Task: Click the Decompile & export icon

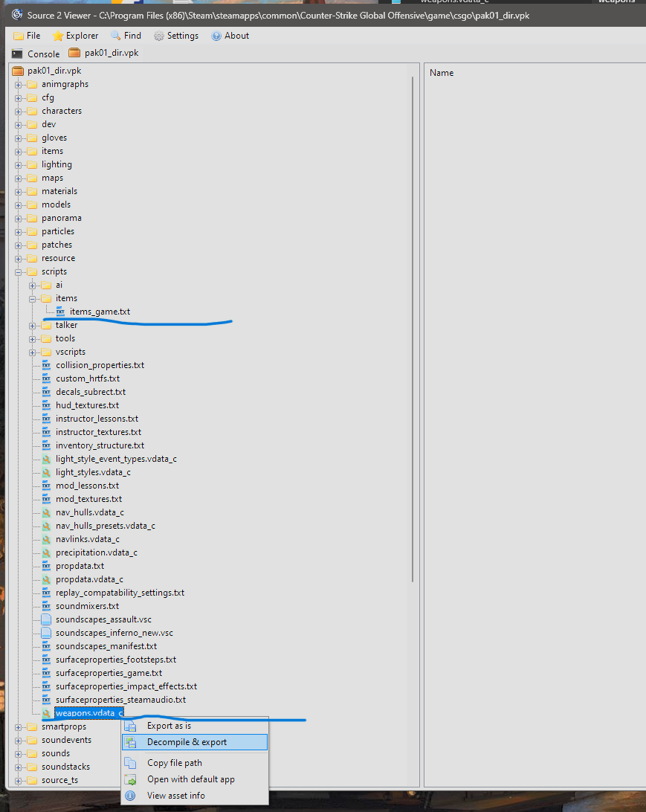Action: (x=130, y=742)
